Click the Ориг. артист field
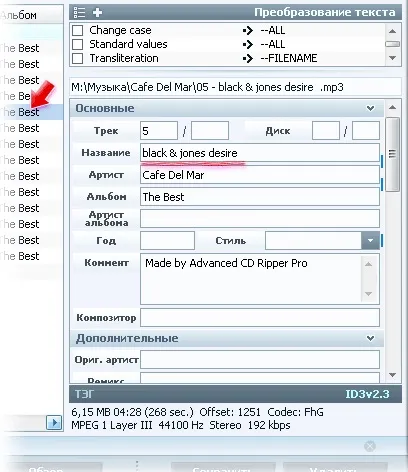408x472 pixels. pyautogui.click(x=260, y=359)
